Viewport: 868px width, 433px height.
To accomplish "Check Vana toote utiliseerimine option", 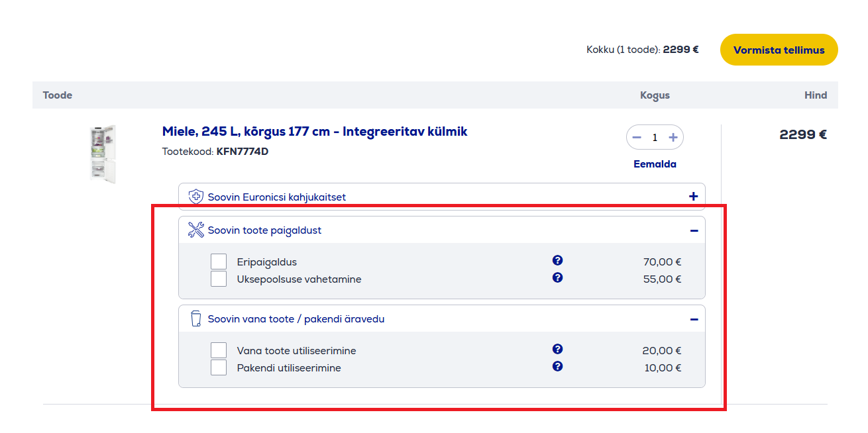I will [219, 350].
